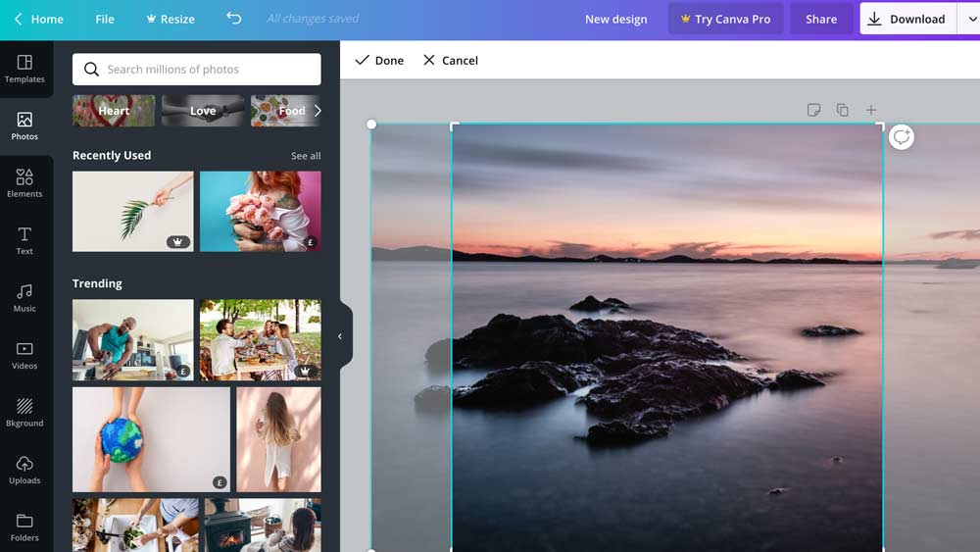The height and width of the screenshot is (552, 980).
Task: Click See all recently used photos
Action: click(x=306, y=156)
